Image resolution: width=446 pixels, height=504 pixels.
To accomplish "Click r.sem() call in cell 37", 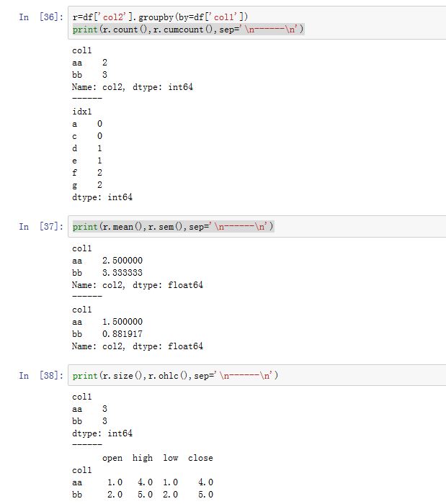I will coord(158,227).
